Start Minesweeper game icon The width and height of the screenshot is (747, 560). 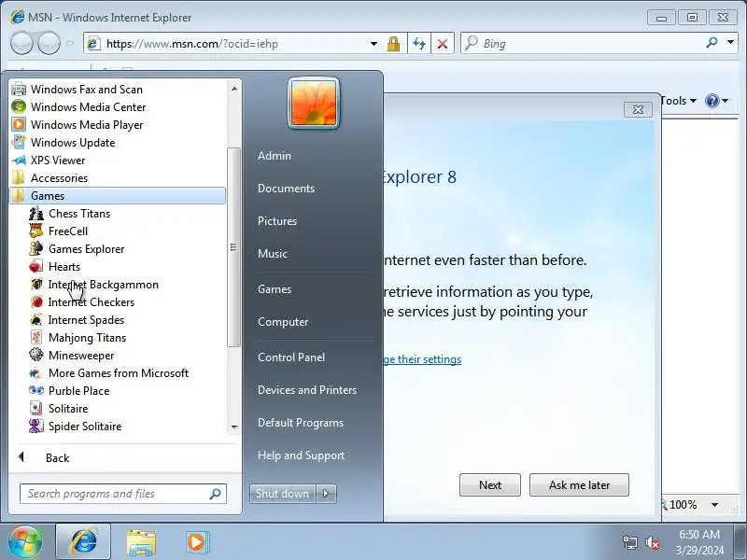pyautogui.click(x=36, y=356)
